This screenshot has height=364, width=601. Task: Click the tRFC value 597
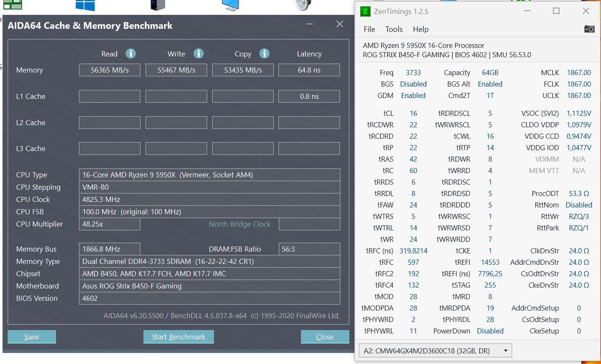pos(413,262)
